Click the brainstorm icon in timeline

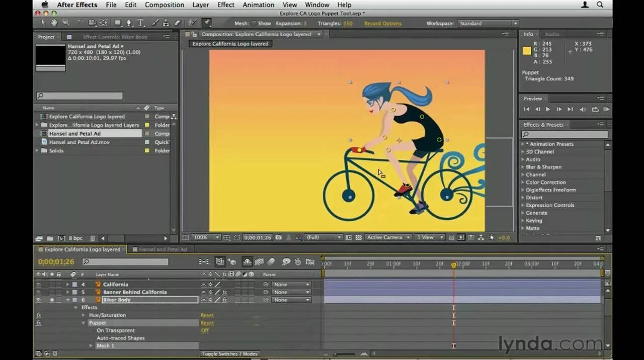pyautogui.click(x=286, y=261)
